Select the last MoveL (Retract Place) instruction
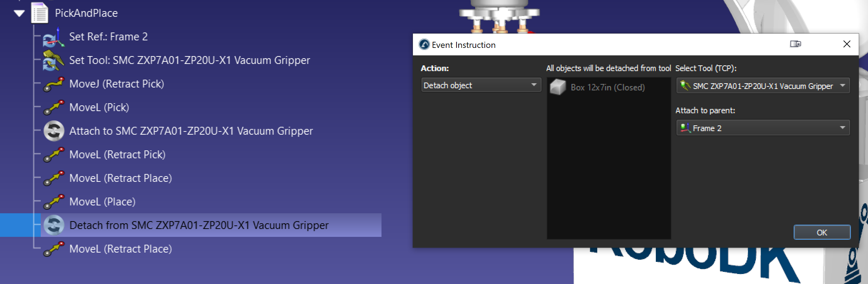This screenshot has height=284, width=868. (x=120, y=249)
